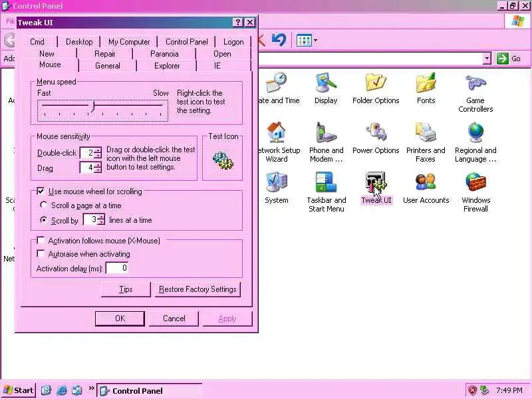Image resolution: width=532 pixels, height=399 pixels.
Task: Switch to the General tab
Action: coord(108,65)
